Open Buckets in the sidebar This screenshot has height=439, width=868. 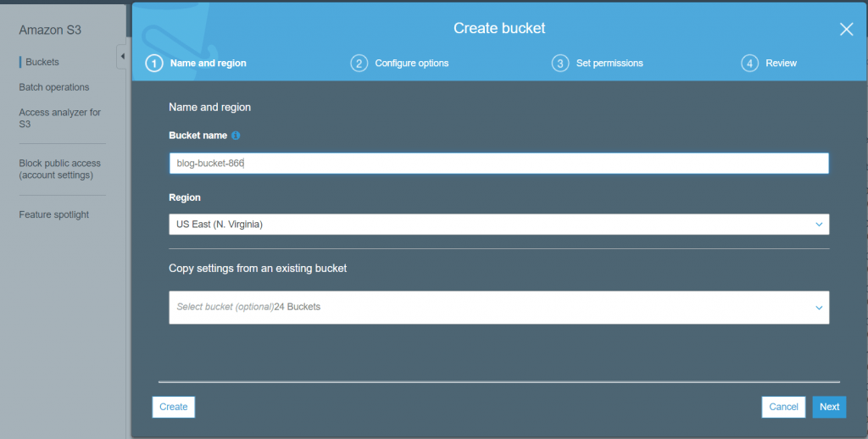(42, 62)
